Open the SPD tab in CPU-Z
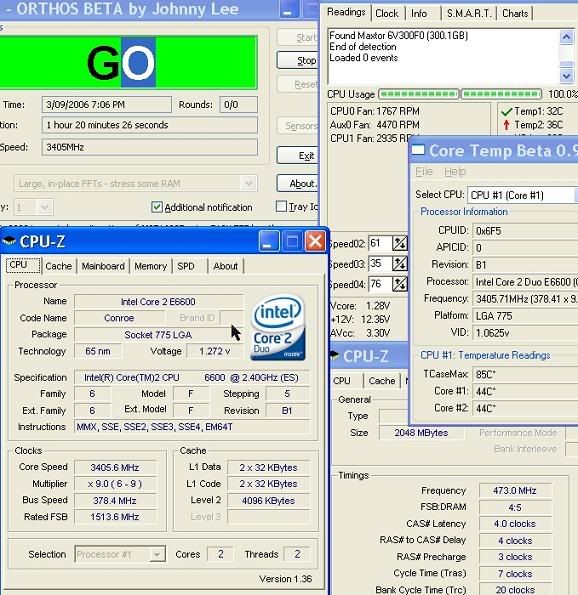 click(x=186, y=266)
